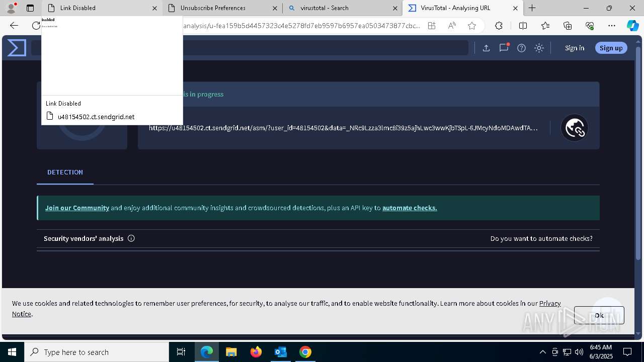Click the Sign up button
The height and width of the screenshot is (362, 644).
coord(611,48)
